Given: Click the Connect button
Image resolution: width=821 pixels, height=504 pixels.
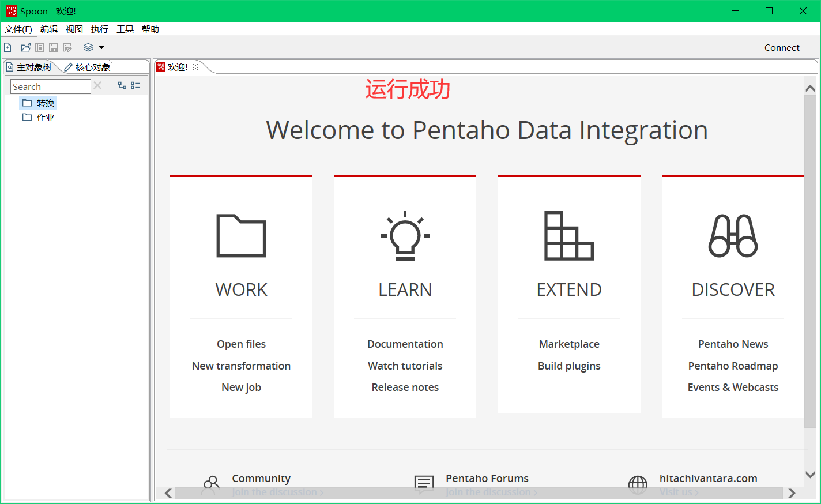Looking at the screenshot, I should click(x=782, y=47).
